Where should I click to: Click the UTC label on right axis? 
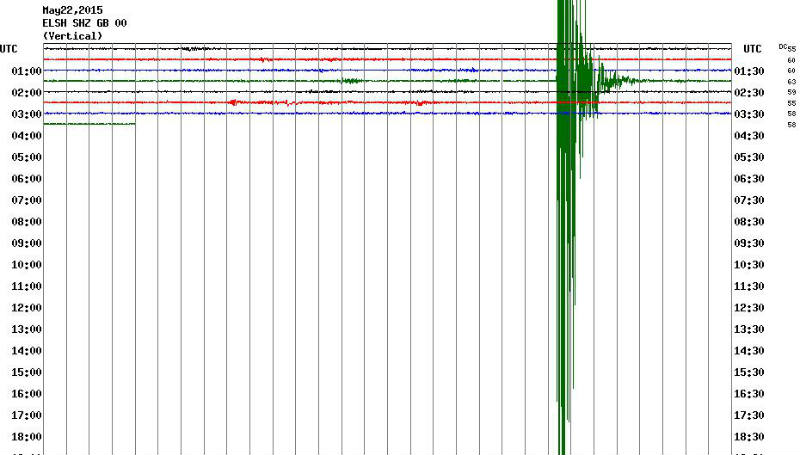click(751, 49)
